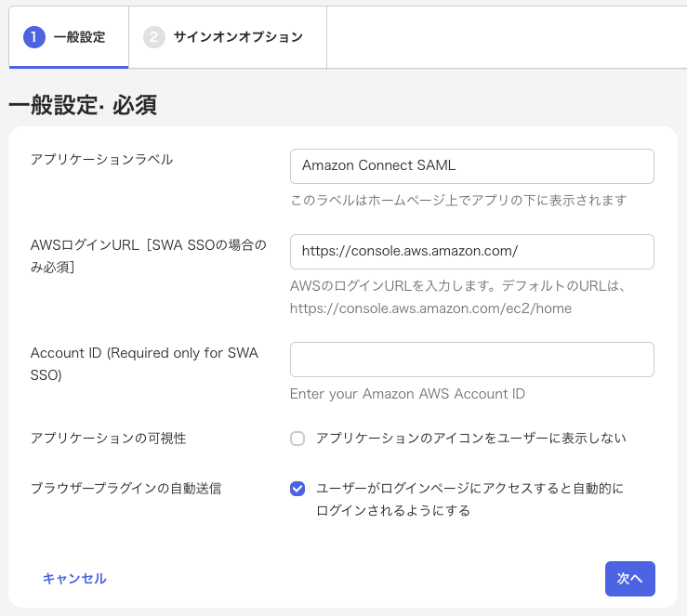Click the アプリケーションラベル field label
This screenshot has width=687, height=616.
[x=101, y=159]
